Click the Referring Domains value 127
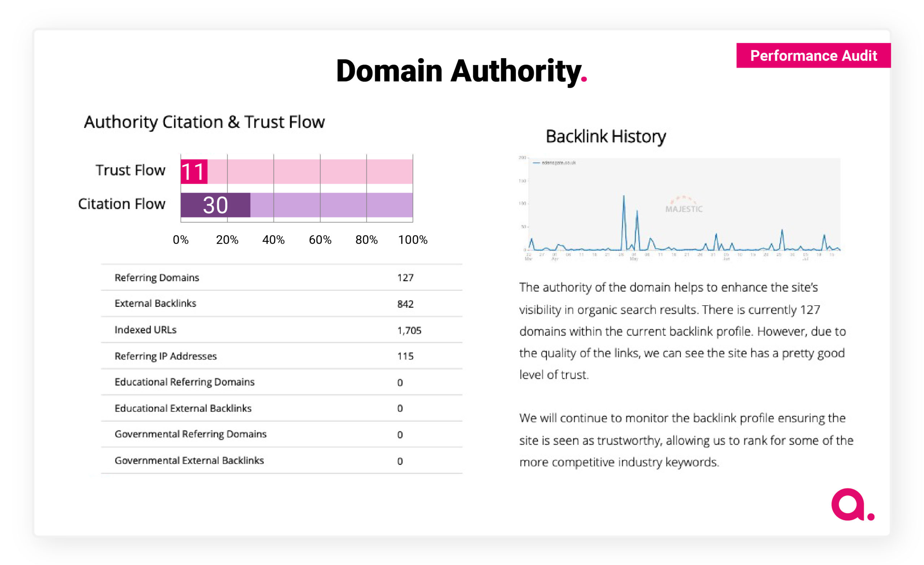The image size is (924, 565). (x=405, y=278)
